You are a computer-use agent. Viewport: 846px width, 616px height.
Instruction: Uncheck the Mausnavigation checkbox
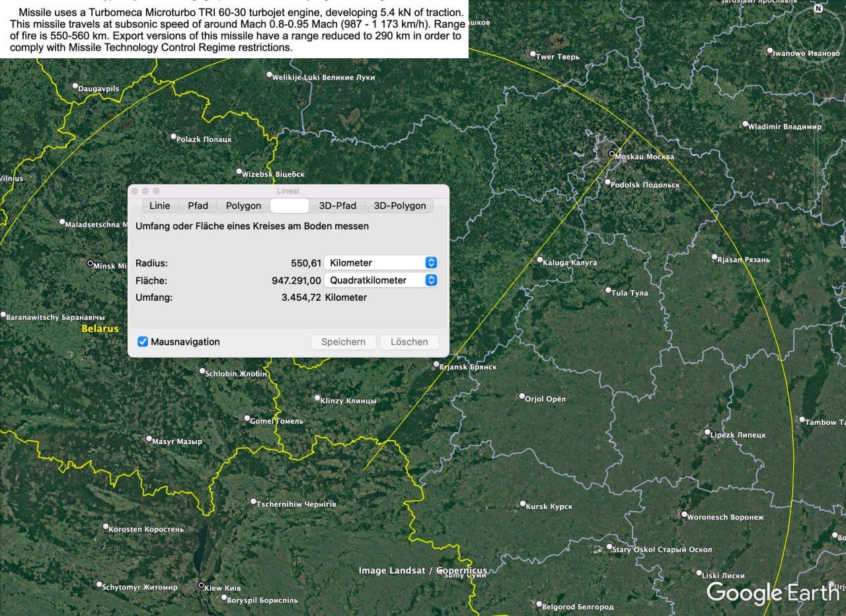pyautogui.click(x=143, y=342)
